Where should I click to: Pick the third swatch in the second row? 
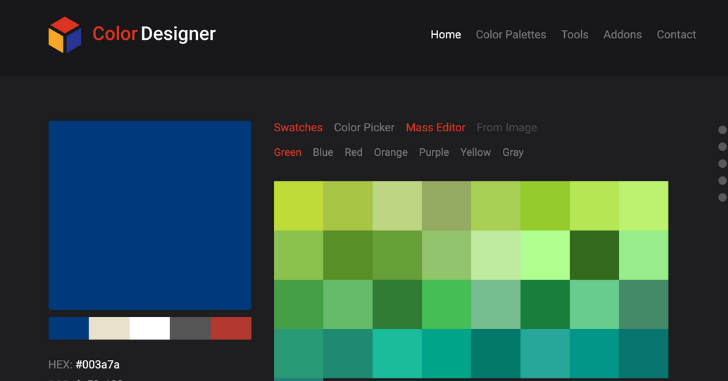click(397, 255)
